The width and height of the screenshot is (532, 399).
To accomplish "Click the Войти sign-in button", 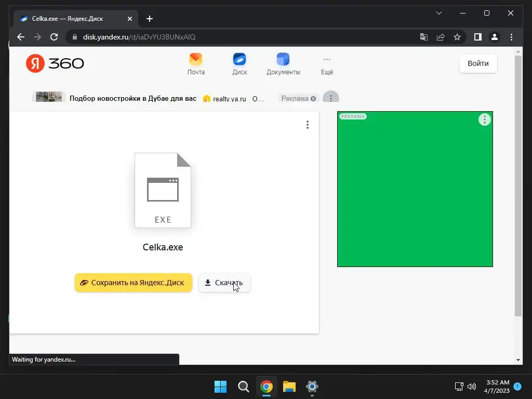I will [478, 63].
